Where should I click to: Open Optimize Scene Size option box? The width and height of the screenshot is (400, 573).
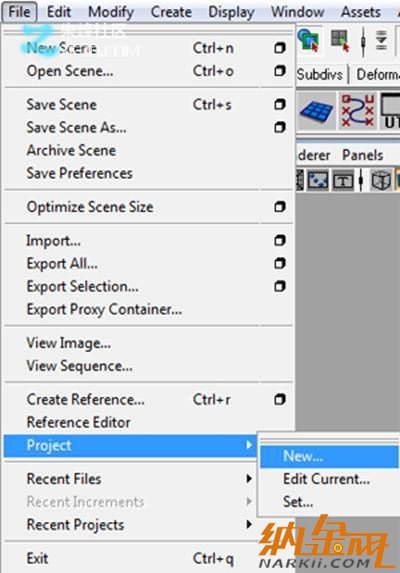(x=280, y=207)
